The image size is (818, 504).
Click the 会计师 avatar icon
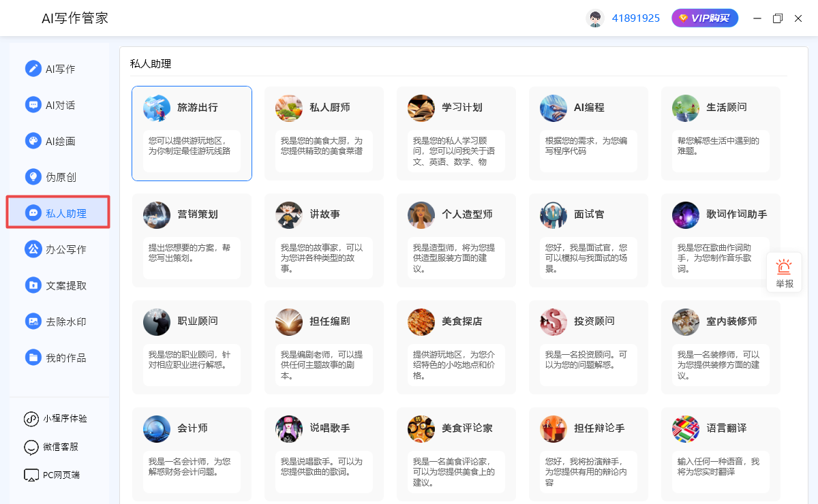[x=157, y=428]
